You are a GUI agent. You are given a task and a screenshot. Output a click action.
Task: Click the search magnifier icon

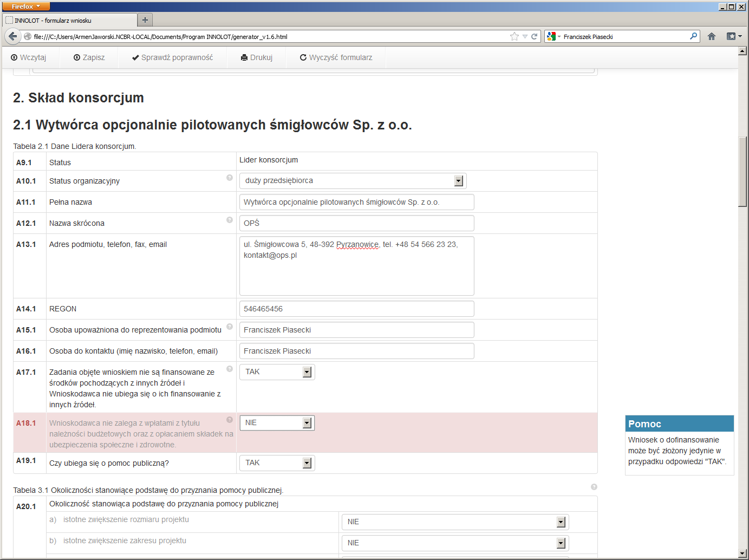693,36
